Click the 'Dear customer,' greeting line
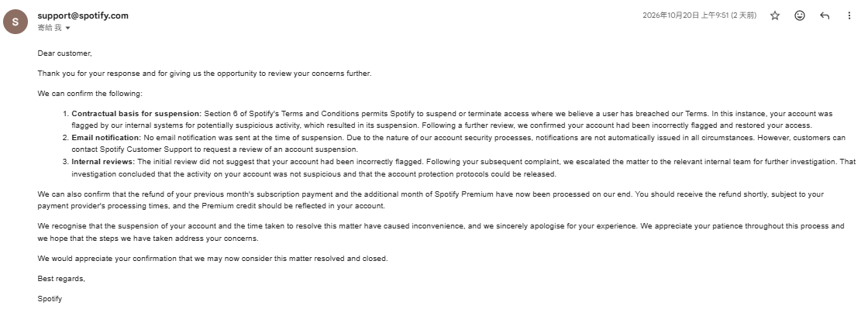This screenshot has height=309, width=868. pos(65,53)
